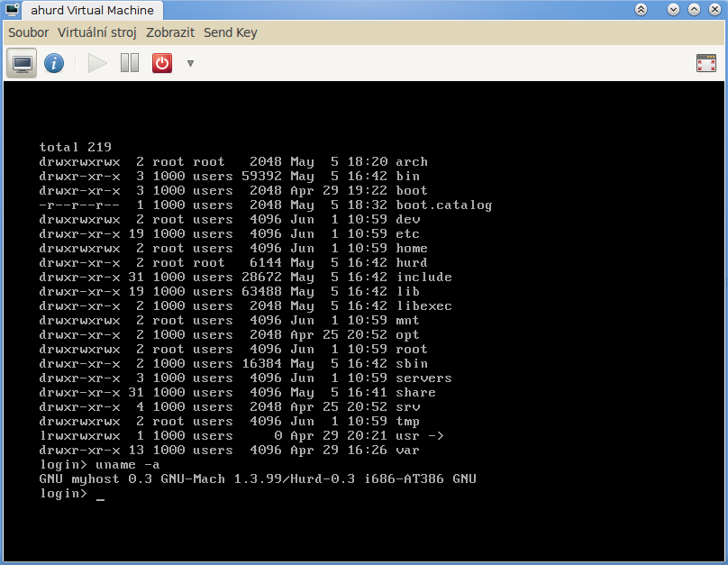728x565 pixels.
Task: Click the 'home' directory name
Action: coord(412,248)
